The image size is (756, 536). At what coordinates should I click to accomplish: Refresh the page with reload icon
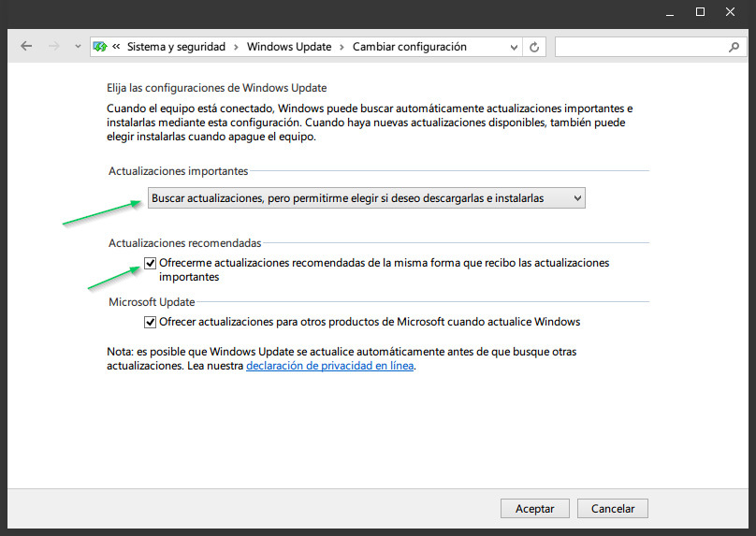pyautogui.click(x=534, y=47)
